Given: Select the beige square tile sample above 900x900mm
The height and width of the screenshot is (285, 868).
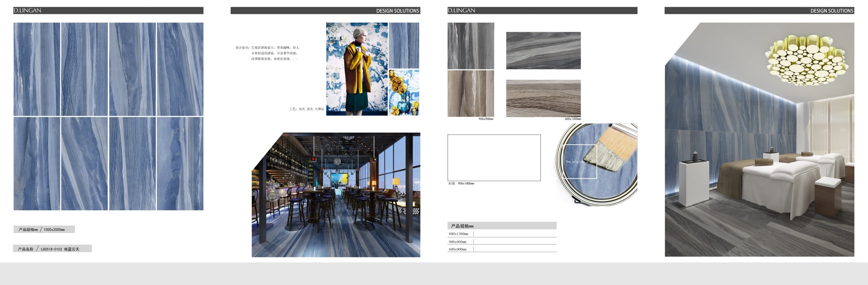Looking at the screenshot, I should [471, 93].
